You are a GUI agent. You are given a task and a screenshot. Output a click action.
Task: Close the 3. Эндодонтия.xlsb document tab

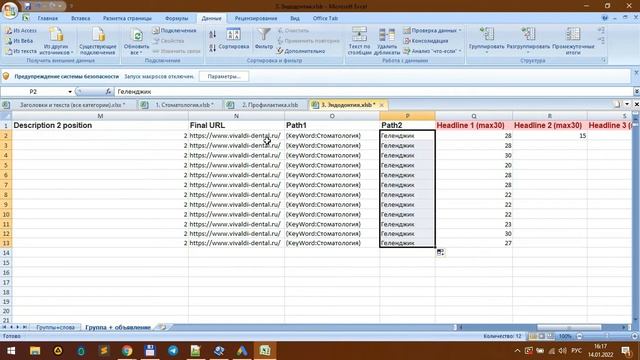382,105
